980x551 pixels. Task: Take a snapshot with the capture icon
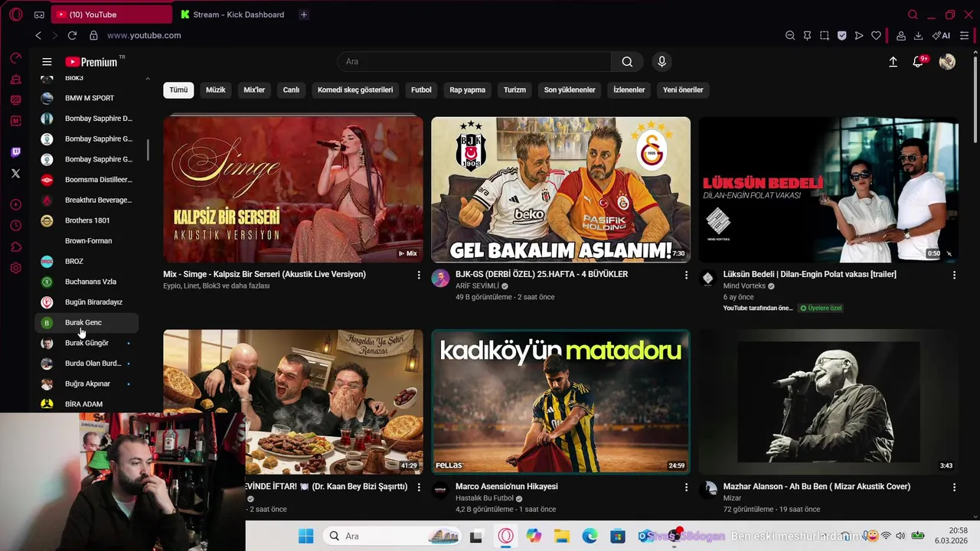[x=825, y=35]
